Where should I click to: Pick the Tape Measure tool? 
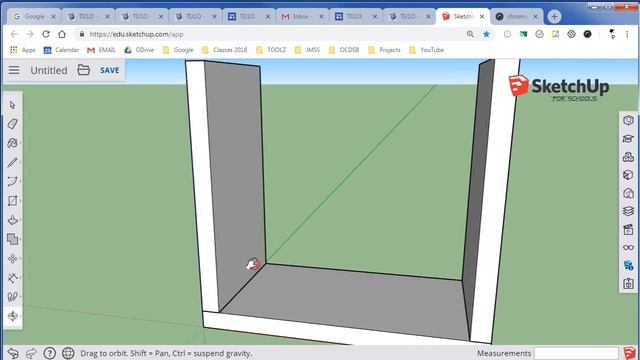tap(12, 278)
